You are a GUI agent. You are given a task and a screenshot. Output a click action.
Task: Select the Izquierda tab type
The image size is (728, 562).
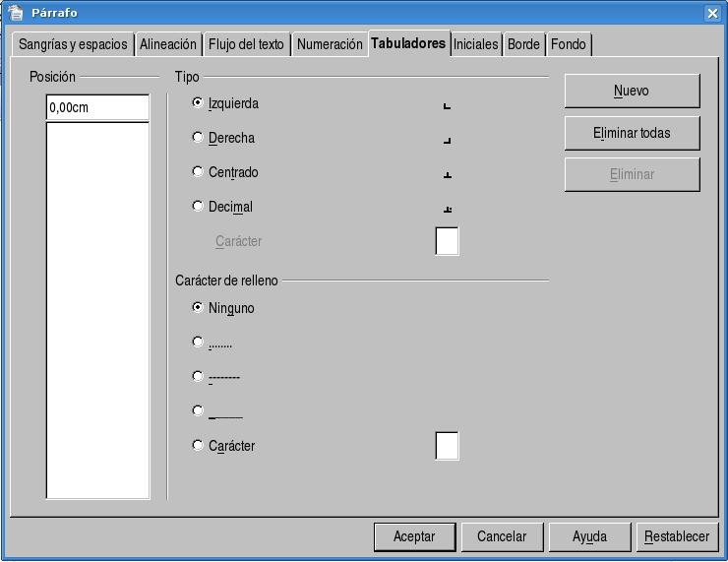click(198, 103)
